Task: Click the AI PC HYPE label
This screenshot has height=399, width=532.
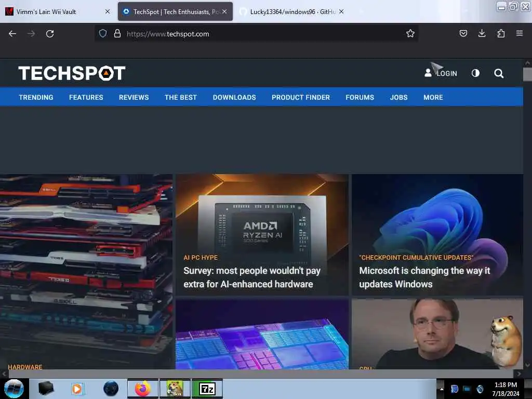Action: [201, 258]
